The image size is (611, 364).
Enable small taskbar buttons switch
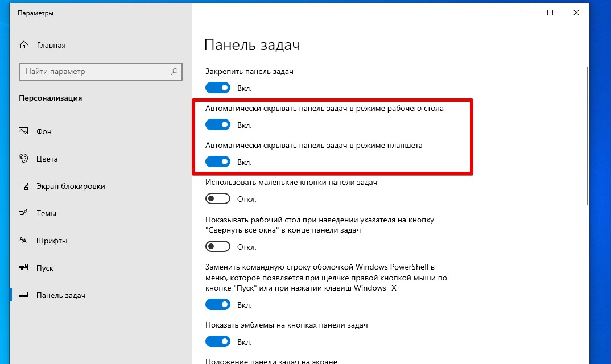tap(218, 198)
